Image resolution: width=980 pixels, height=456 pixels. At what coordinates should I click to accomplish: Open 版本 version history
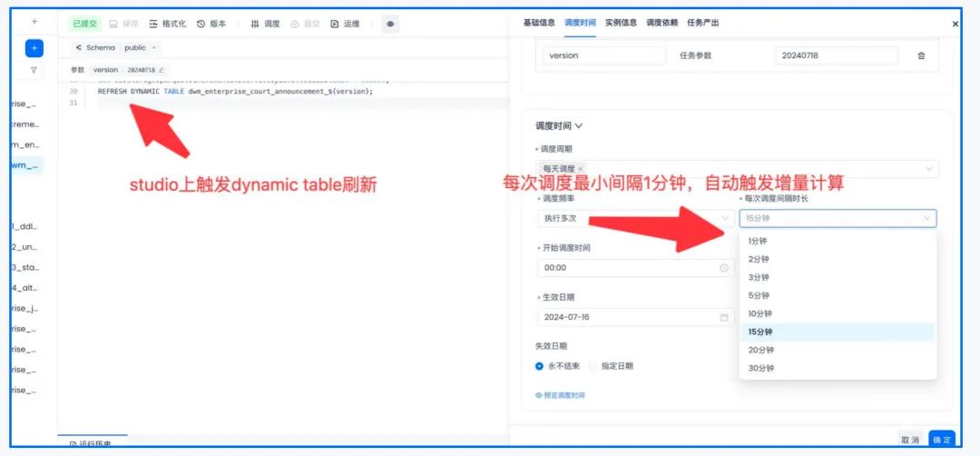point(212,24)
